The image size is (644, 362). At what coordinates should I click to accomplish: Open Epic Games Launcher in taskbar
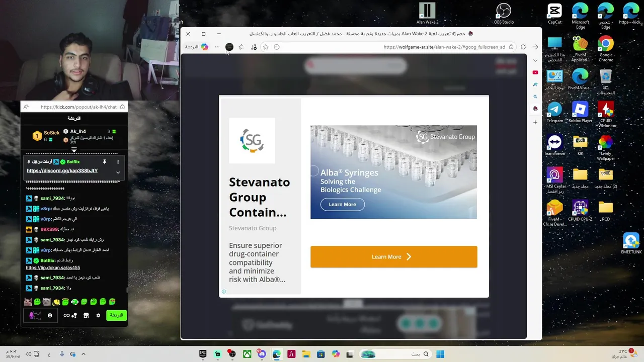click(x=203, y=354)
